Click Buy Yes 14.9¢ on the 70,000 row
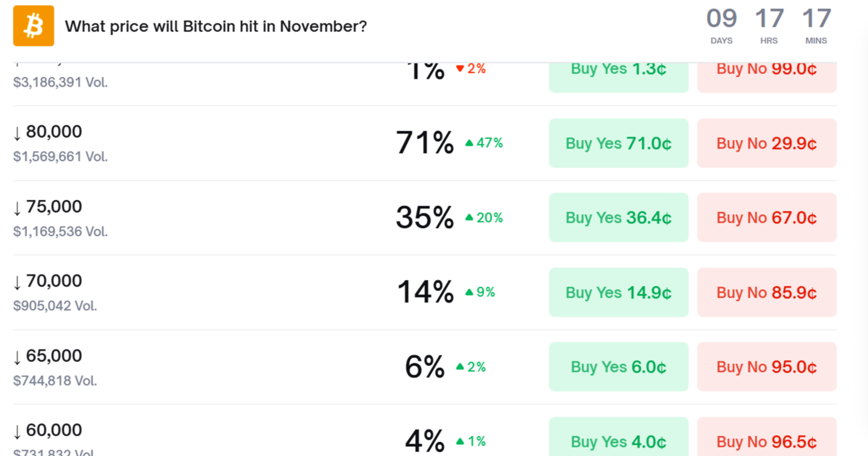868x456 pixels. click(x=618, y=292)
